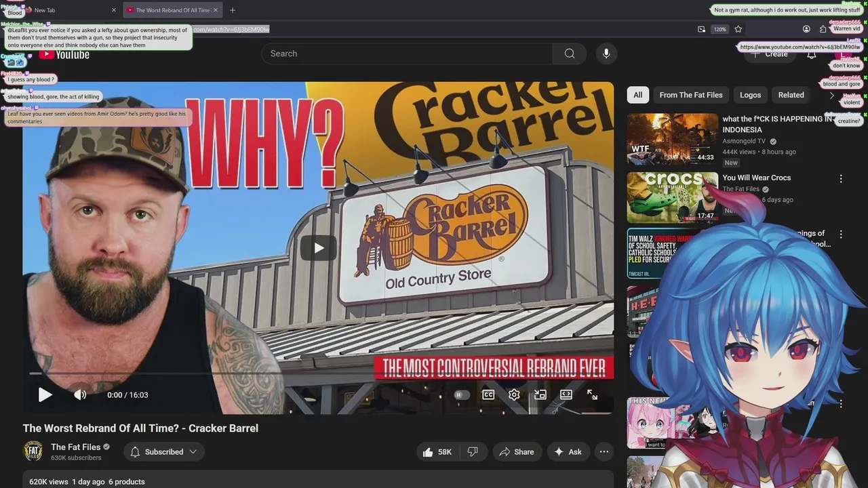Mute the video volume speaker icon

coord(80,394)
